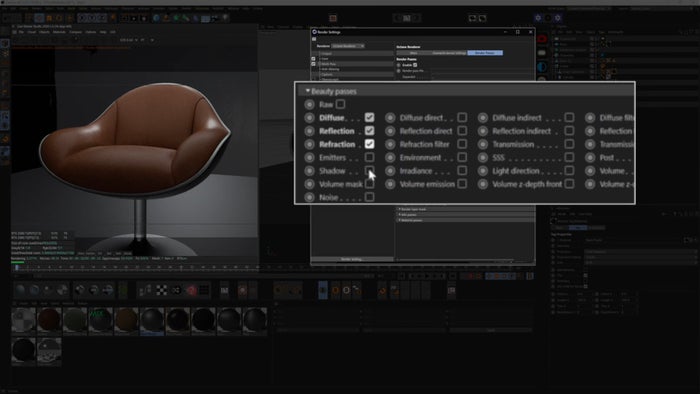
Task: Enable the Reflection direct checkbox
Action: click(x=462, y=131)
